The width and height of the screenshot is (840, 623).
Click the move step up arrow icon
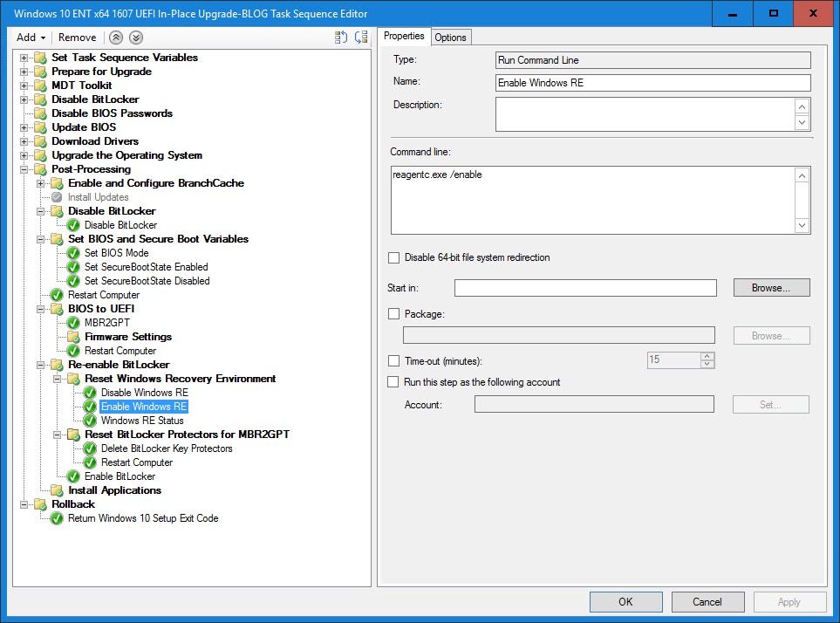(x=116, y=38)
